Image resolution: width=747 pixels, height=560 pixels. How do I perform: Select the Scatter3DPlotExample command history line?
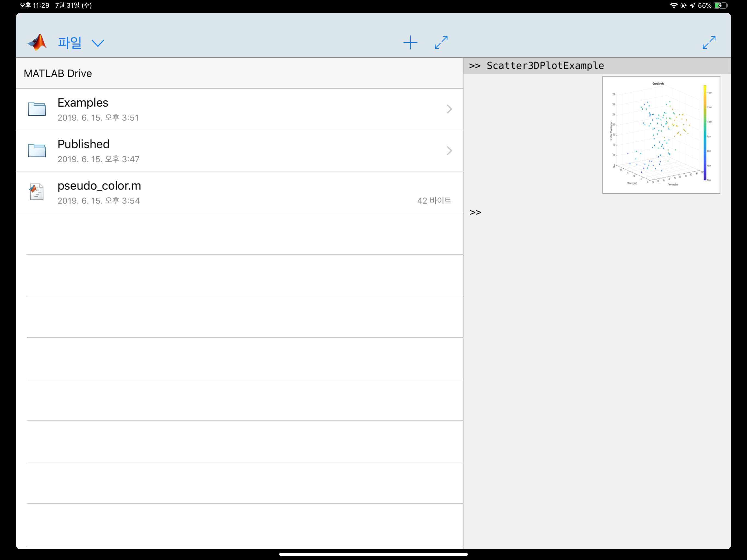point(545,66)
